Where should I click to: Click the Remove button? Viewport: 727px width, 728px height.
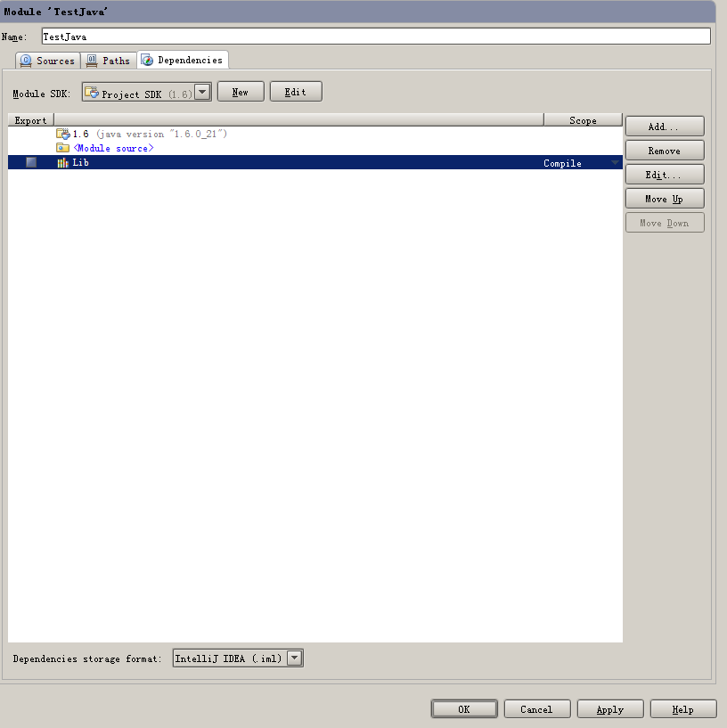tap(665, 151)
